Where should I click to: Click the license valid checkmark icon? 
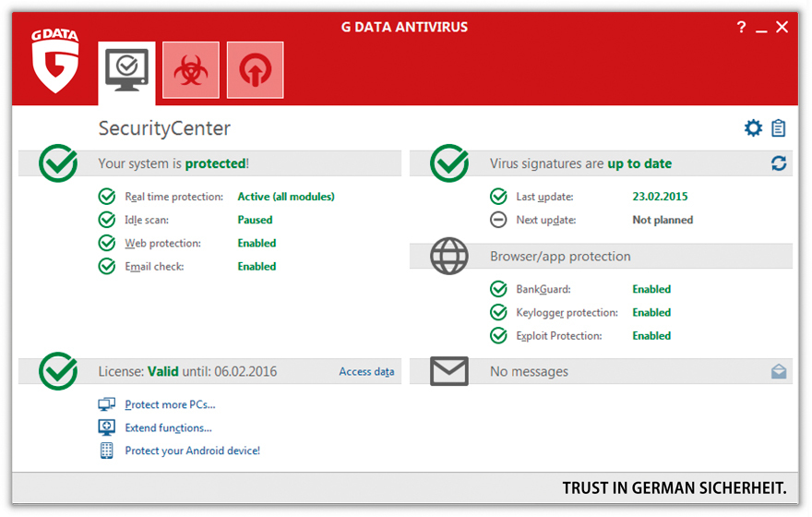58,371
